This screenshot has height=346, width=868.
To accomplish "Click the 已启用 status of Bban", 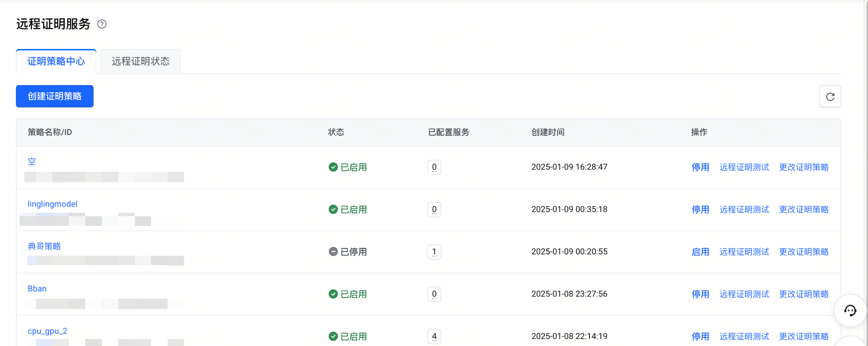I will (348, 294).
